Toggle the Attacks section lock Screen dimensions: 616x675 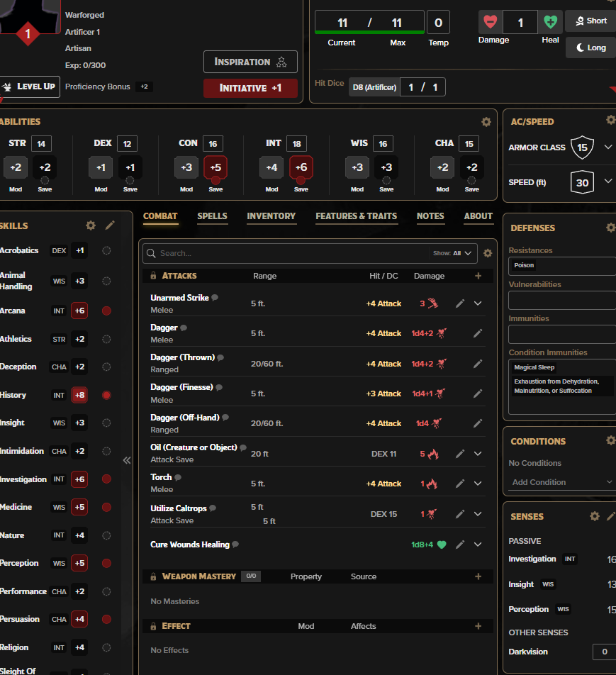(153, 276)
